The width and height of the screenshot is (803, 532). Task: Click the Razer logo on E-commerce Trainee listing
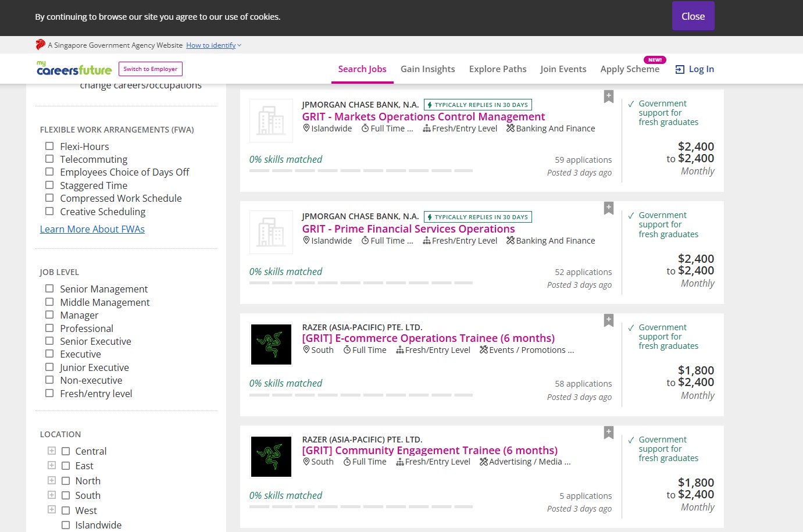[271, 345]
